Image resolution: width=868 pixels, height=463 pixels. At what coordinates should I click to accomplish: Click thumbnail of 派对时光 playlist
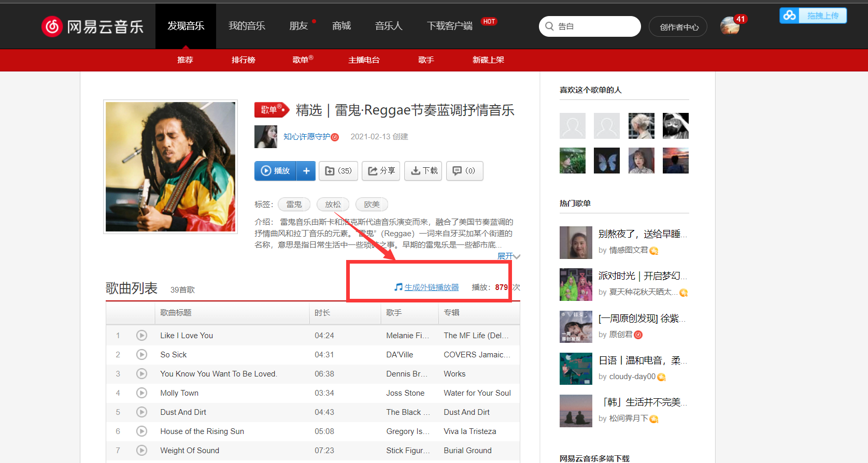(x=576, y=284)
